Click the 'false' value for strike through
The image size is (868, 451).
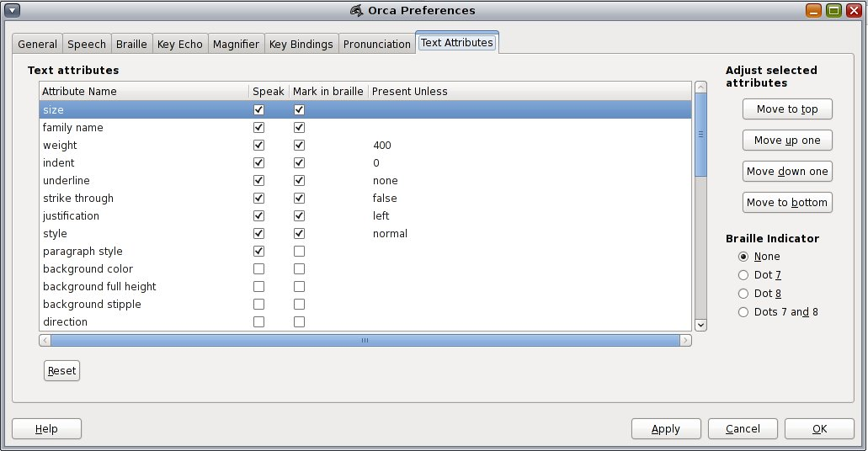click(x=385, y=198)
